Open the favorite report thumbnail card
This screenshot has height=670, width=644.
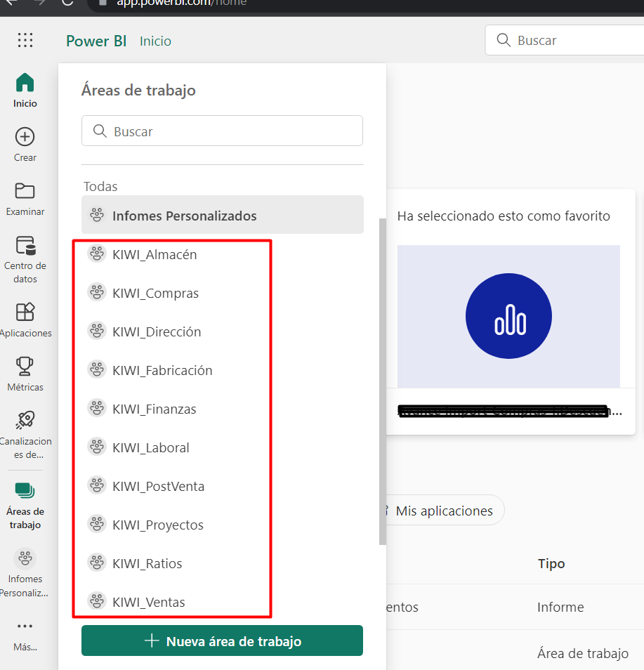pos(508,316)
